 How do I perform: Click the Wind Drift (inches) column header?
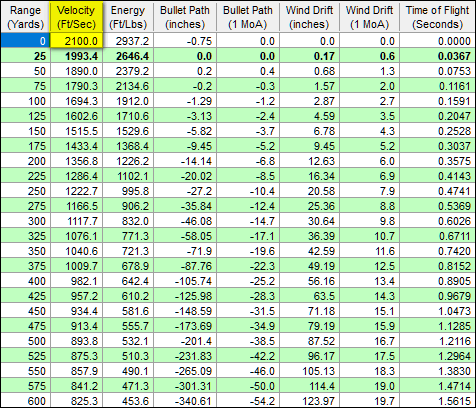click(309, 17)
